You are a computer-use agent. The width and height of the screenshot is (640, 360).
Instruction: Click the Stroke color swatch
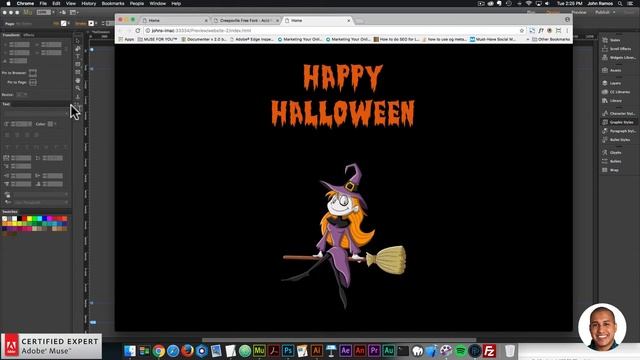click(x=91, y=23)
